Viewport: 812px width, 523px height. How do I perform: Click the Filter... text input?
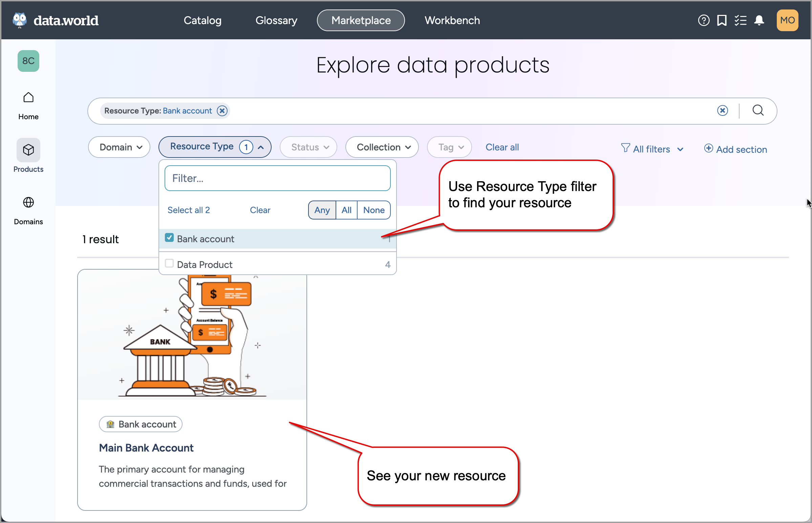(x=277, y=178)
